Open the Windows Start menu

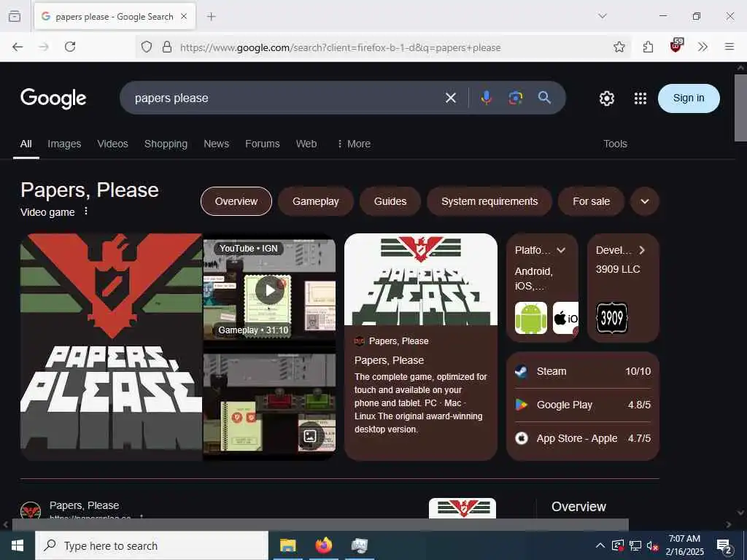pos(18,545)
